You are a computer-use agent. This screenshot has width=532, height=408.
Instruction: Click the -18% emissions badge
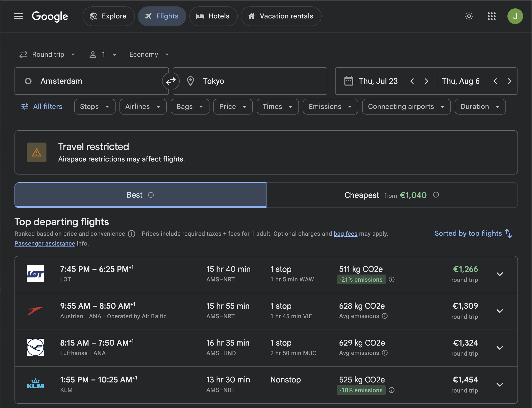[361, 390]
